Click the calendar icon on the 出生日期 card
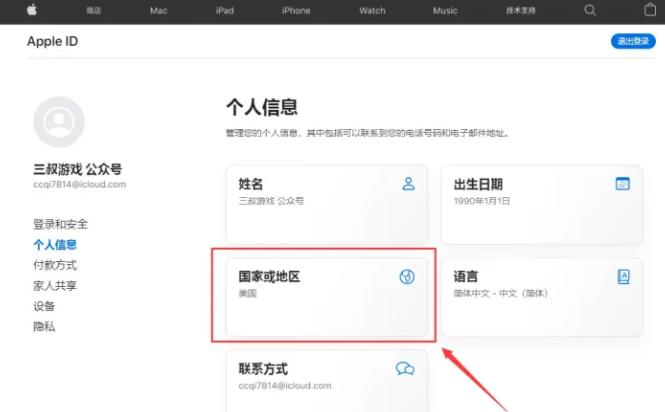 point(622,184)
